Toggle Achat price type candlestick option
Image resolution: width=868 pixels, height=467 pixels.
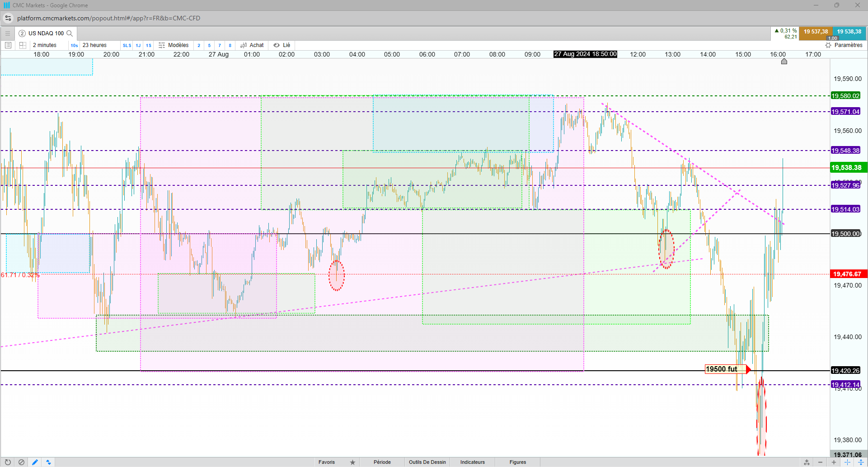[x=252, y=45]
